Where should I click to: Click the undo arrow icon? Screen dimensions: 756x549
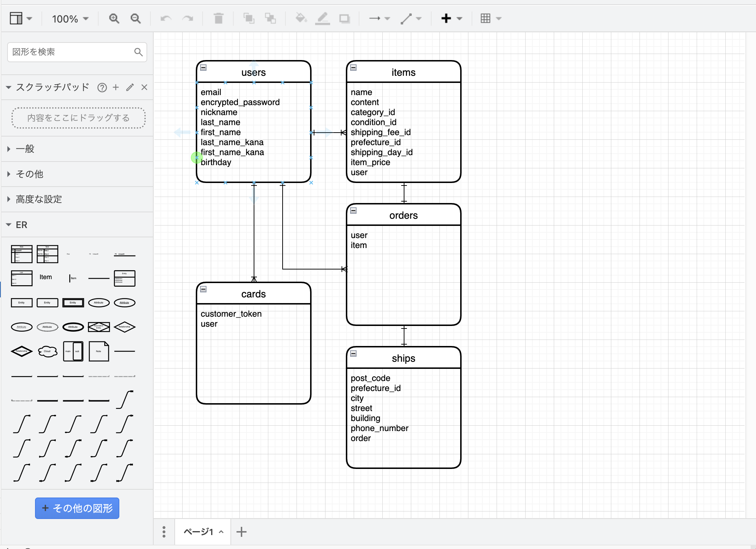(x=166, y=19)
